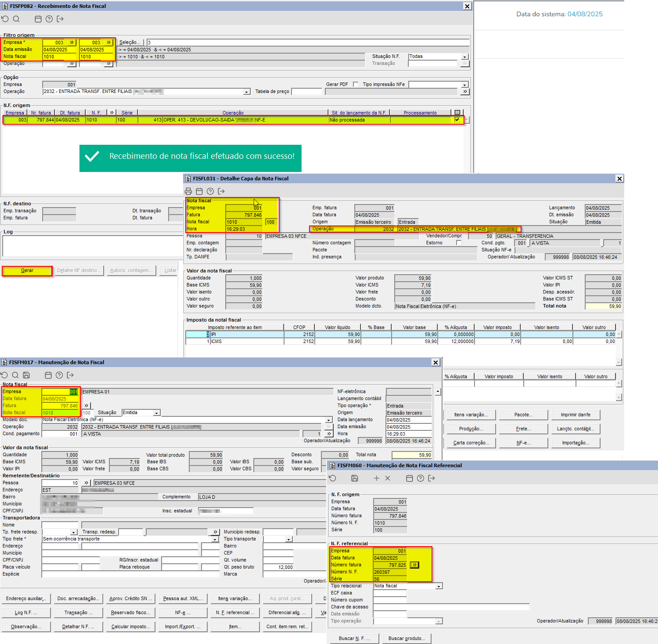Viewport: 658px width, 644px height.
Task: Click the Chave de acesso input field
Action: [x=451, y=607]
